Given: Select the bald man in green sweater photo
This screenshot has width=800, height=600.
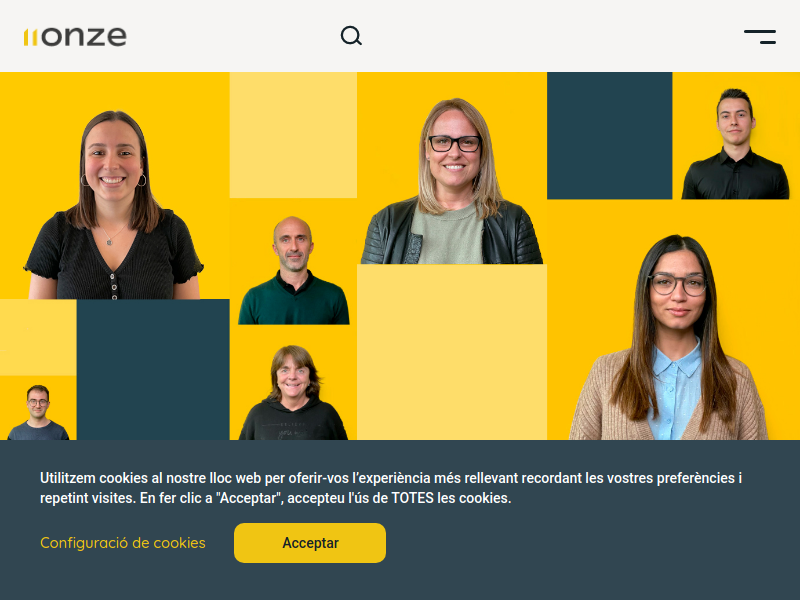Looking at the screenshot, I should pos(293,270).
